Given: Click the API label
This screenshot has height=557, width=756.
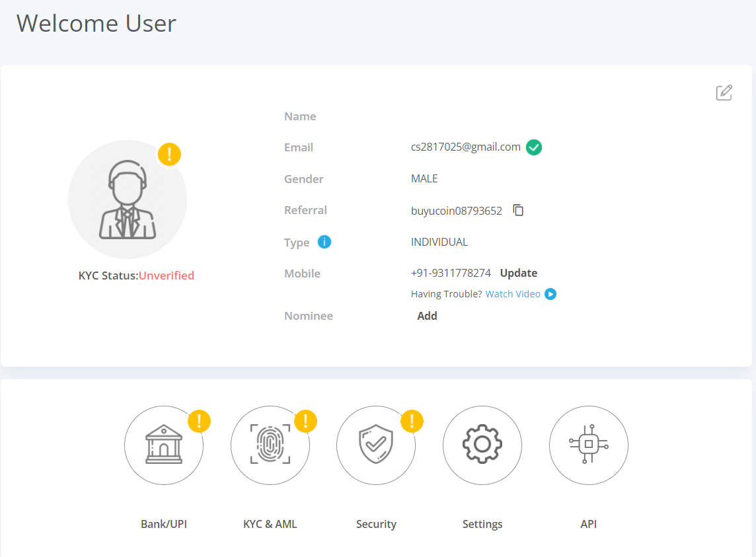Looking at the screenshot, I should point(589,524).
